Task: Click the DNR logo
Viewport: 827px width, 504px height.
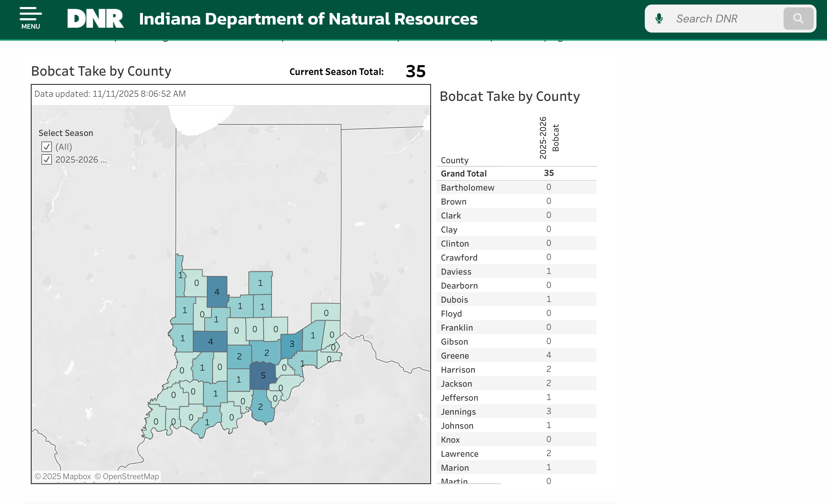Action: [x=95, y=19]
